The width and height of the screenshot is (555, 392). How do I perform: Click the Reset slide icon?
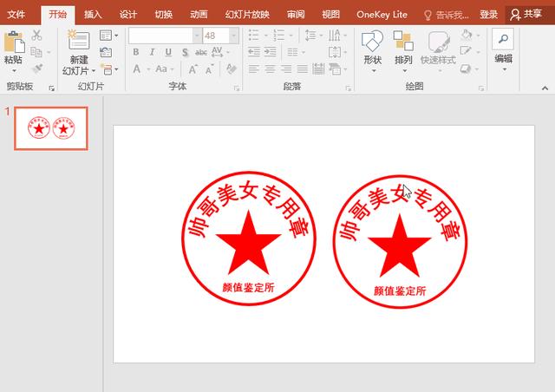pos(105,52)
